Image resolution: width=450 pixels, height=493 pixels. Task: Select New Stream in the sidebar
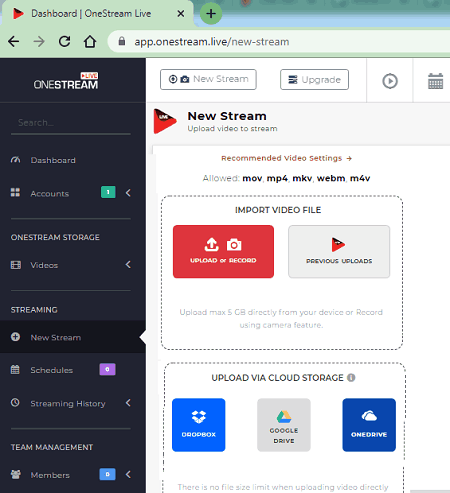(x=73, y=337)
